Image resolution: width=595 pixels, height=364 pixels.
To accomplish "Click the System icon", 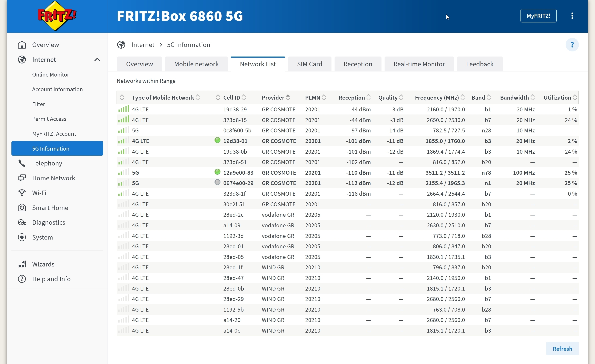I will [x=22, y=237].
